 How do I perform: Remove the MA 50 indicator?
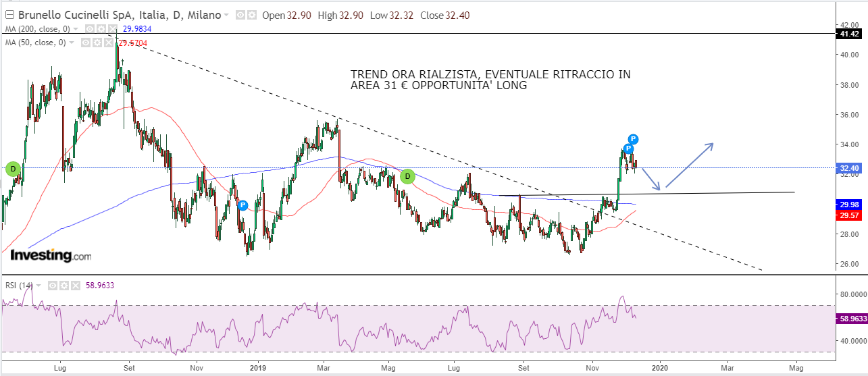point(108,43)
